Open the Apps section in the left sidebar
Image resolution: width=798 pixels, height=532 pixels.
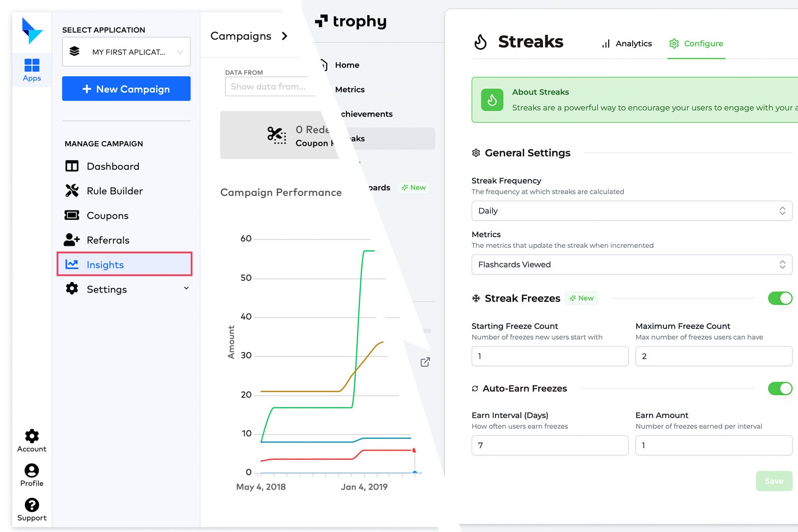point(31,69)
